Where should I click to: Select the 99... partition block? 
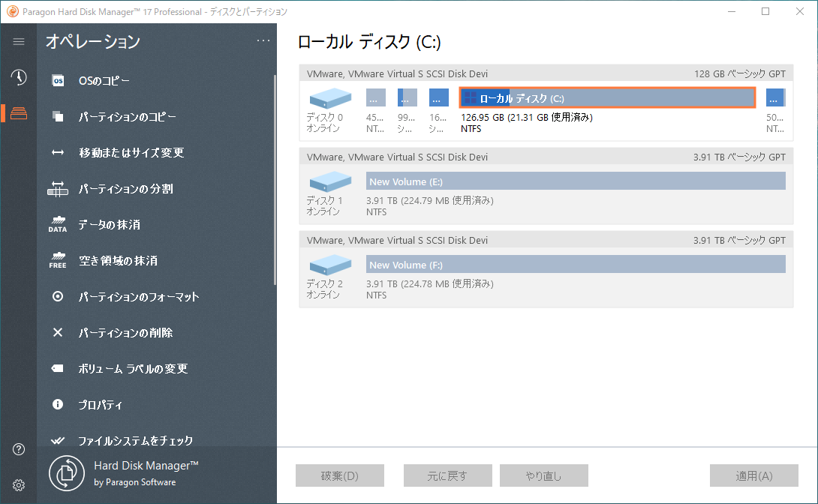click(x=407, y=98)
